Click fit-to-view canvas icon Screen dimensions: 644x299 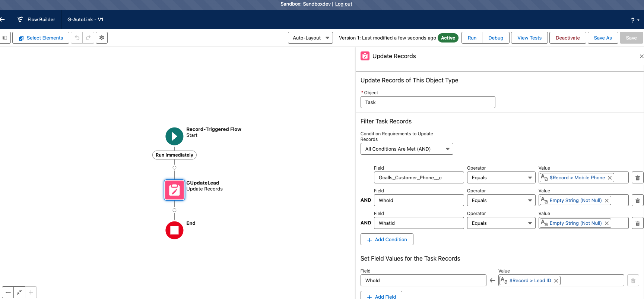coord(19,292)
